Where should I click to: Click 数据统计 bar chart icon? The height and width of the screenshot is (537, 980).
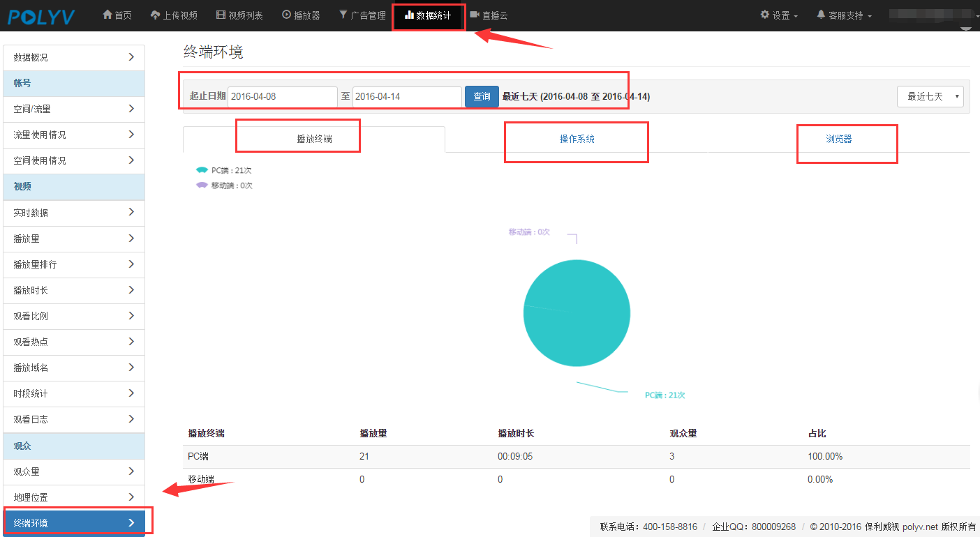tap(409, 15)
